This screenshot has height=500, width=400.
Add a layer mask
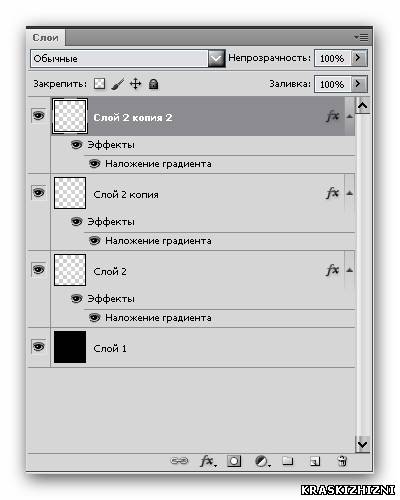coord(234,461)
